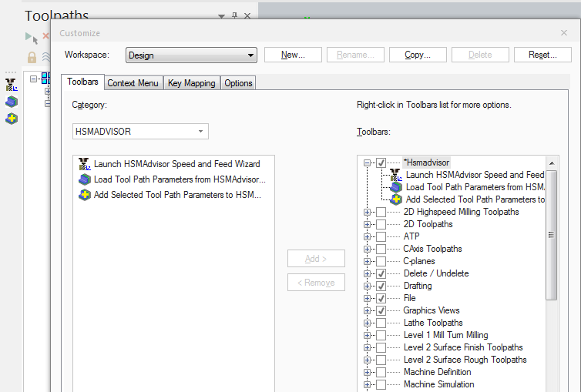Switch to Key Mapping tab
The width and height of the screenshot is (581, 392).
pyautogui.click(x=192, y=83)
